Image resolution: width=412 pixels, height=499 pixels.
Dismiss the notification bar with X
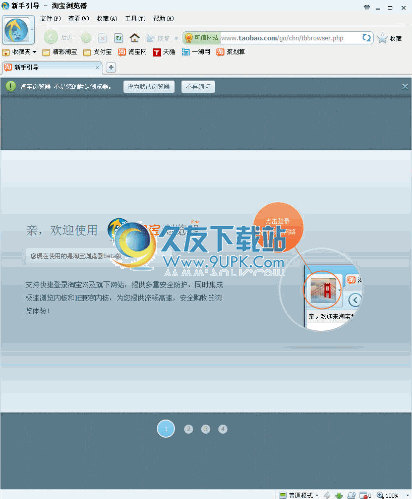click(x=405, y=87)
